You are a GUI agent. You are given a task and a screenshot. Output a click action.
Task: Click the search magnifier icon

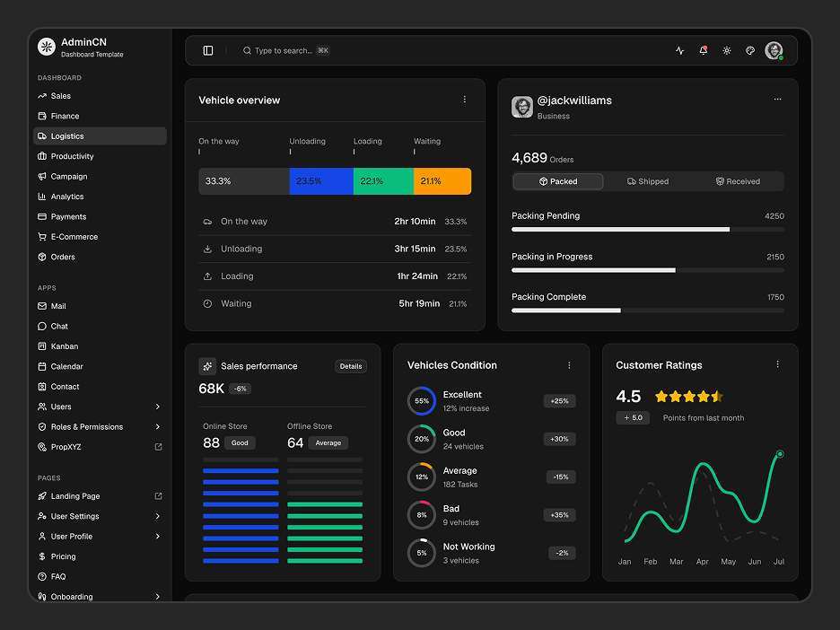coord(247,50)
